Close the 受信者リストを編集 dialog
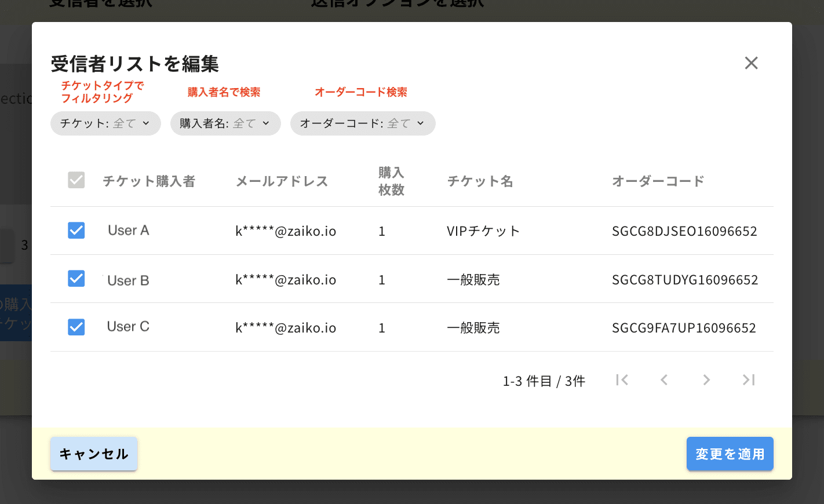This screenshot has width=824, height=504. point(751,63)
